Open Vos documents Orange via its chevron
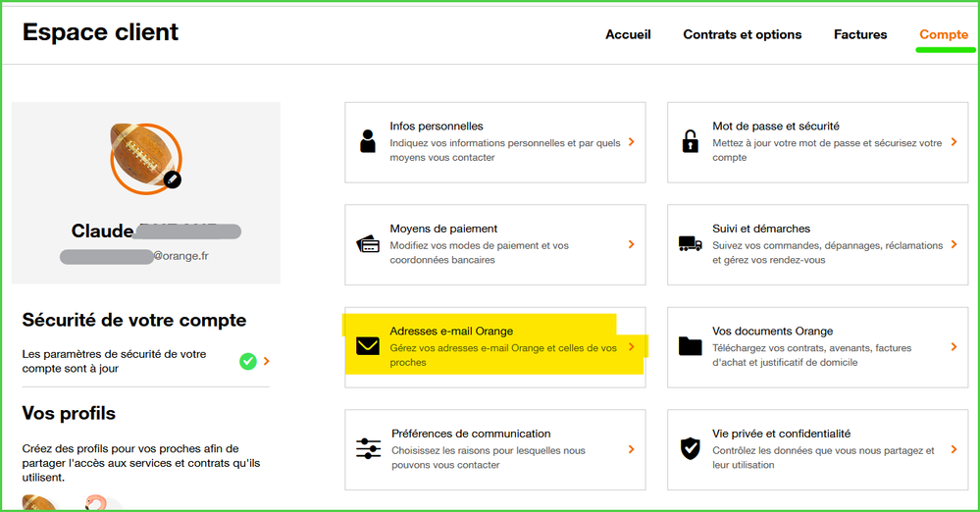The height and width of the screenshot is (512, 980). [x=954, y=347]
